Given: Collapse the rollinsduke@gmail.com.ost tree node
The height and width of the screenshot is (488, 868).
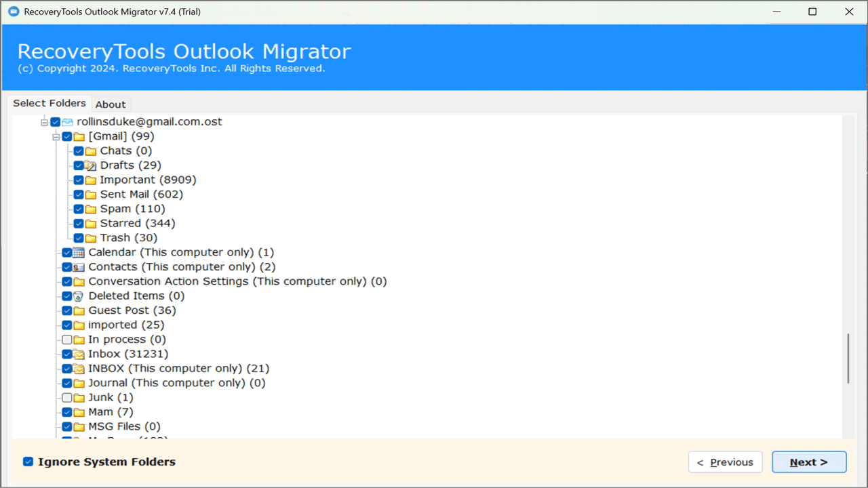Looking at the screenshot, I should (x=44, y=122).
